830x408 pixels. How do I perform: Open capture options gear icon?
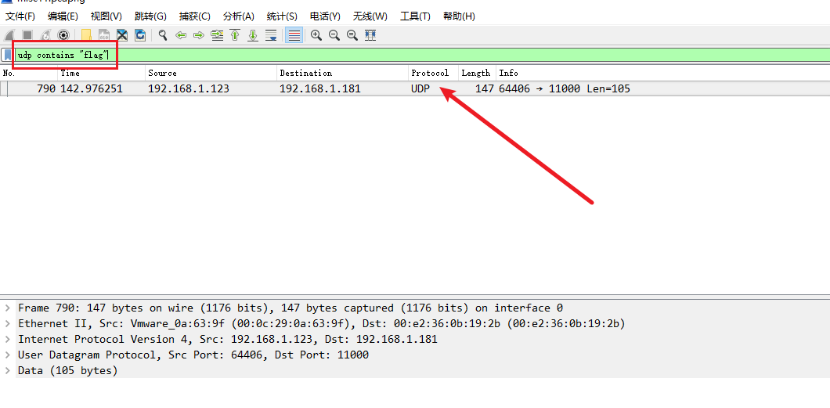[x=63, y=35]
